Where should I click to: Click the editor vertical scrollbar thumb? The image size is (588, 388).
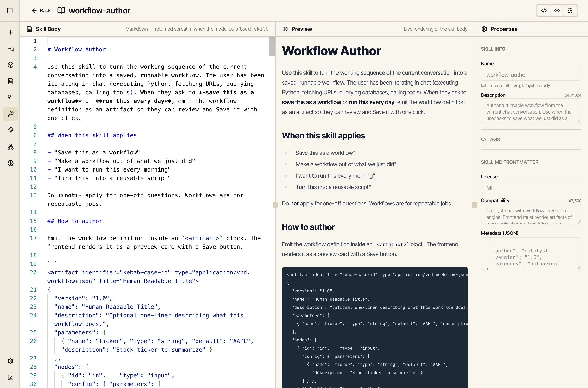(272, 47)
